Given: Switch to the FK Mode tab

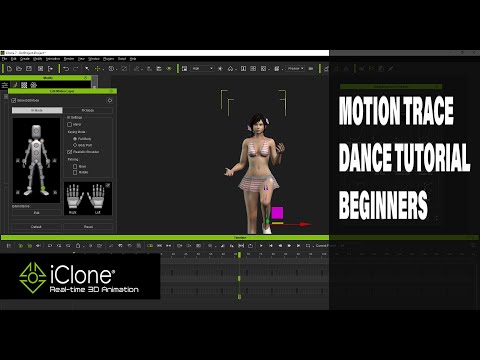Looking at the screenshot, I should tap(88, 110).
